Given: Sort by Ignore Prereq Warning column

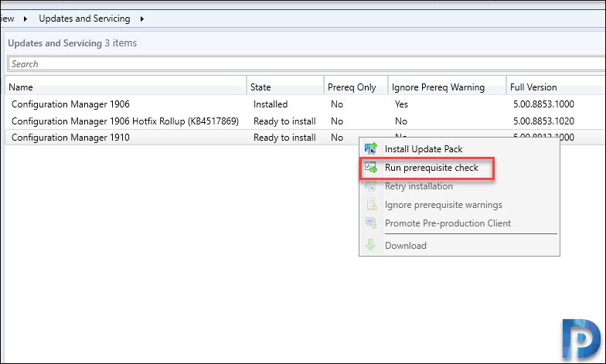Looking at the screenshot, I should click(447, 87).
